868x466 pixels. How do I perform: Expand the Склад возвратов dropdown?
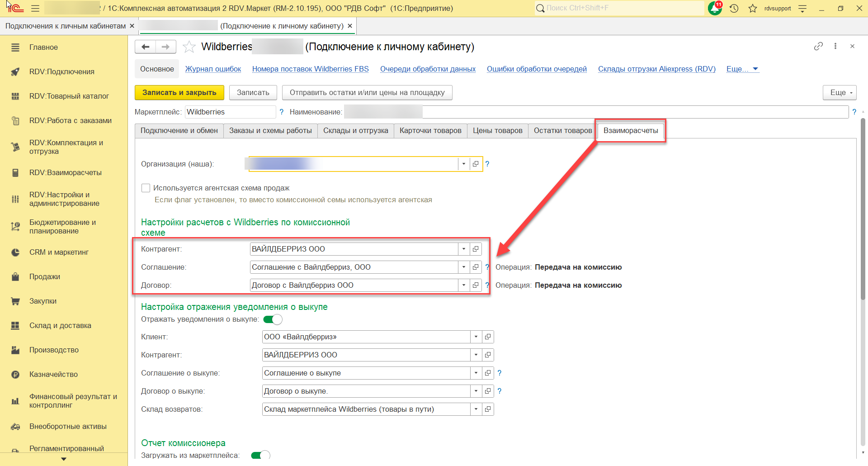click(476, 409)
